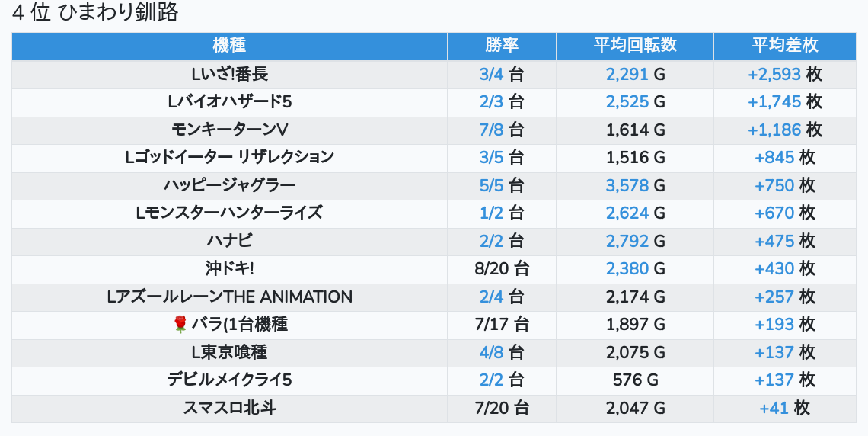The height and width of the screenshot is (436, 868).
Task: Click the rose icon beside バラ
Action: click(180, 325)
